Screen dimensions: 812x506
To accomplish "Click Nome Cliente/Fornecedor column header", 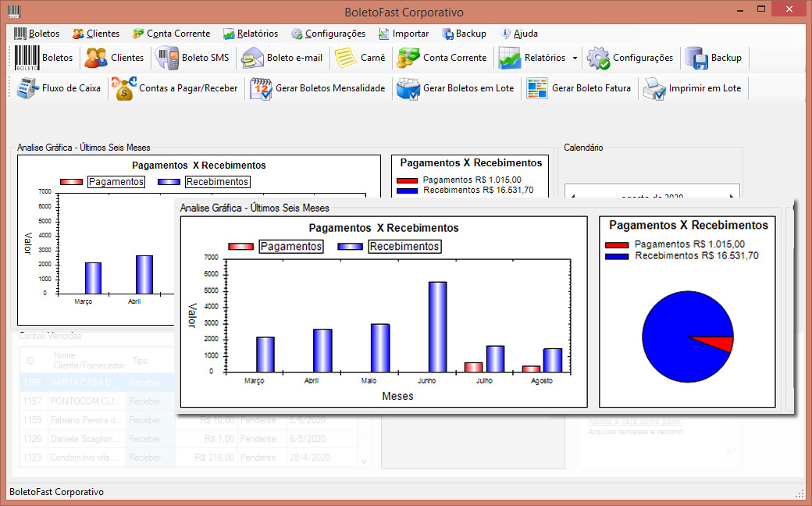I will coord(88,361).
